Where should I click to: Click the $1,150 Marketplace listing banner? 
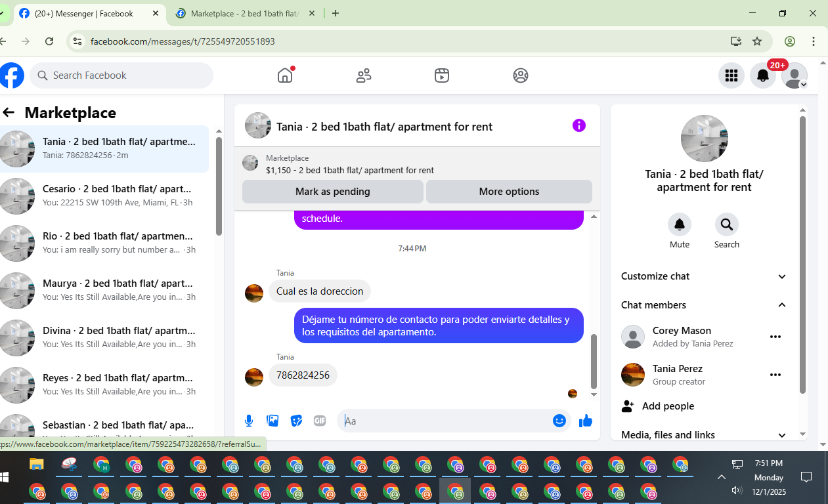click(x=417, y=163)
